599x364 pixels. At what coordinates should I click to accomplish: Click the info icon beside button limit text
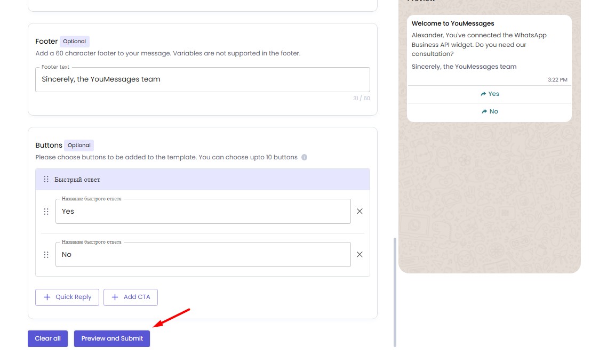[304, 158]
